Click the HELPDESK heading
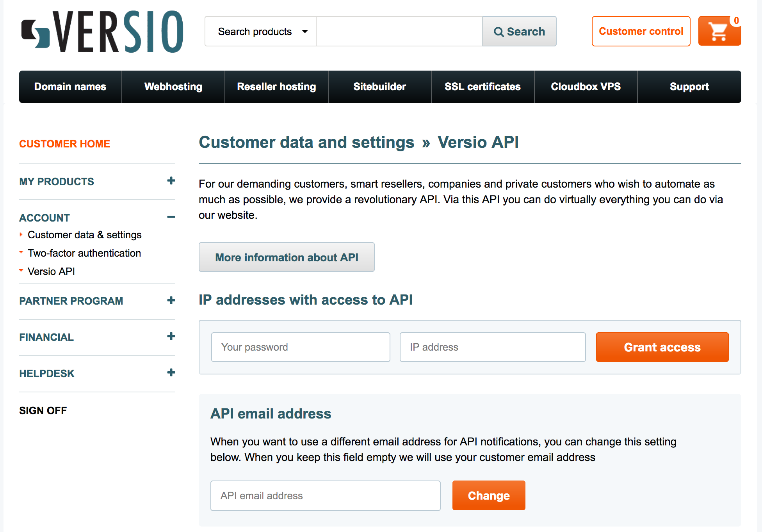The image size is (762, 532). 47,374
